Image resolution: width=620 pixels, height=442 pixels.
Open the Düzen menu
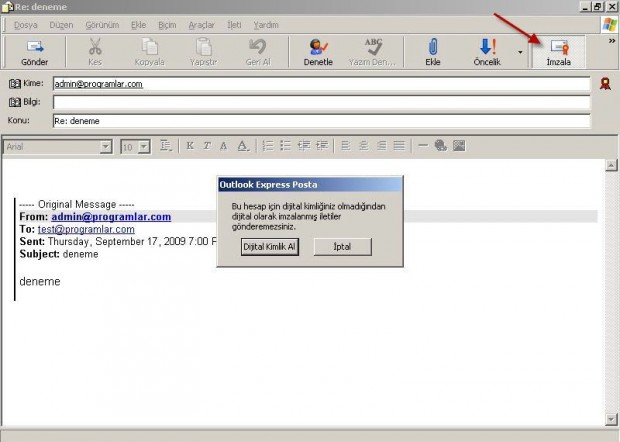click(x=61, y=25)
